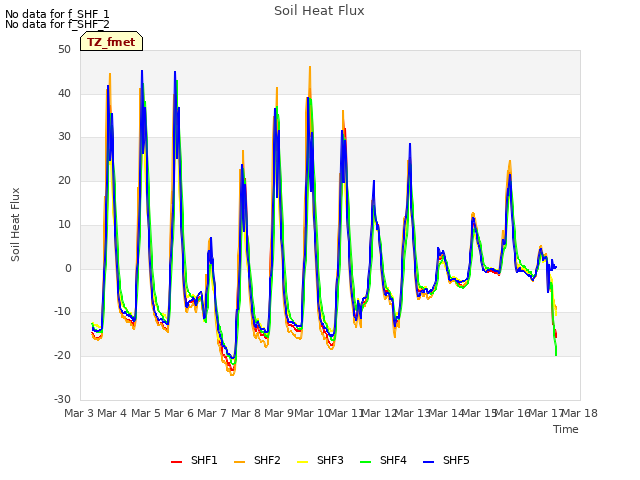
Task: Click the 'No data for f_SHF_1' message
Action: coord(57,14)
